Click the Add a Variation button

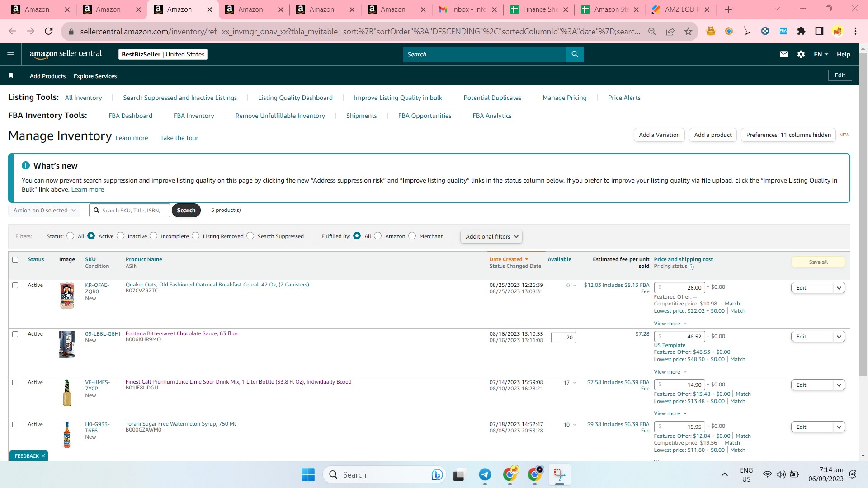tap(659, 135)
